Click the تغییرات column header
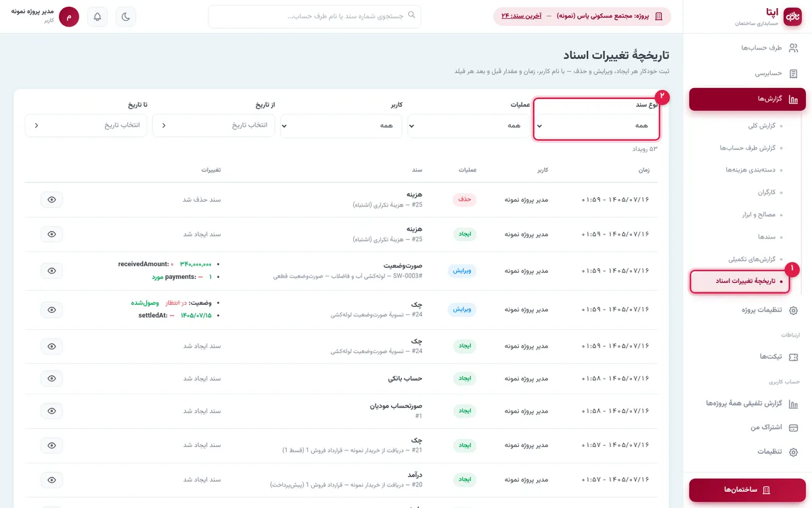812x508 pixels. 210,169
